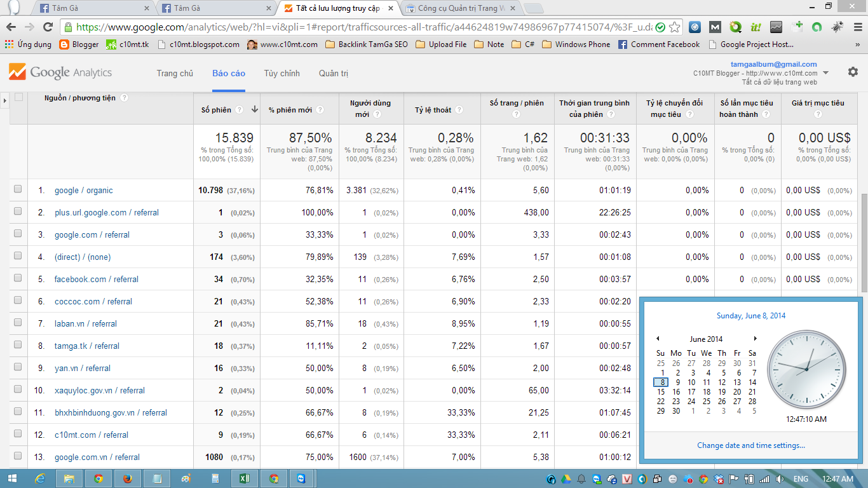Open help icon beside 'Số phiên' header
The height and width of the screenshot is (488, 868).
tap(240, 110)
